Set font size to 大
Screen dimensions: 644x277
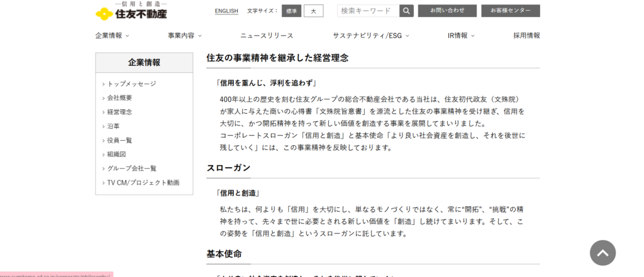point(313,11)
